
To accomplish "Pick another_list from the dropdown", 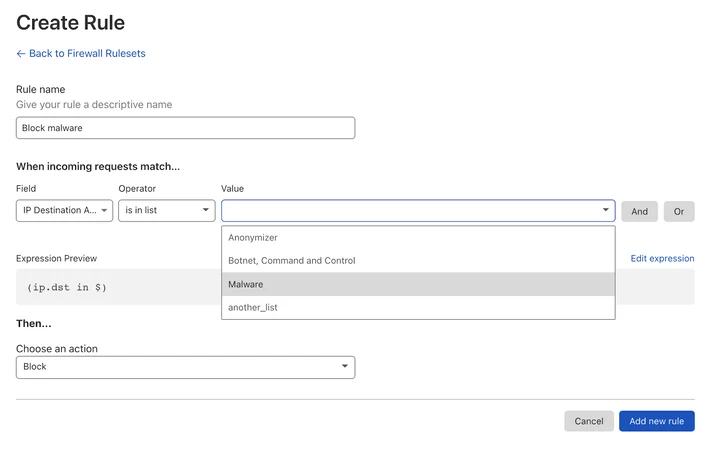I will click(x=418, y=307).
